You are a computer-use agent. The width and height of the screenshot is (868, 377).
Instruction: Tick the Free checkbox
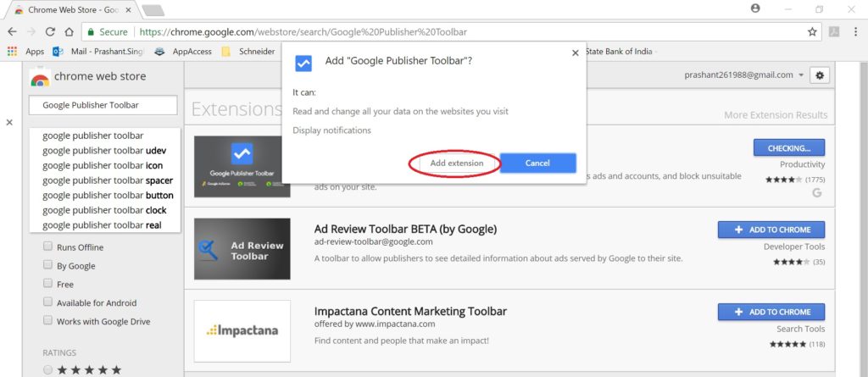47,284
